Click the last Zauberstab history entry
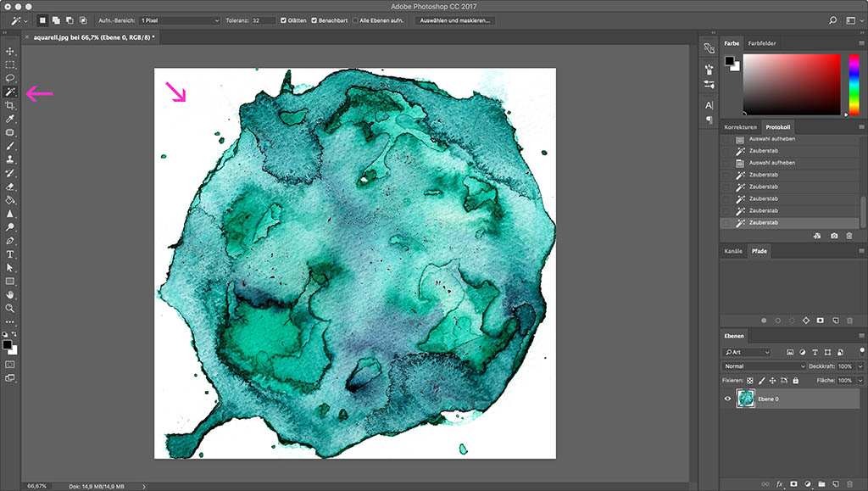The height and width of the screenshot is (491, 868). point(764,223)
